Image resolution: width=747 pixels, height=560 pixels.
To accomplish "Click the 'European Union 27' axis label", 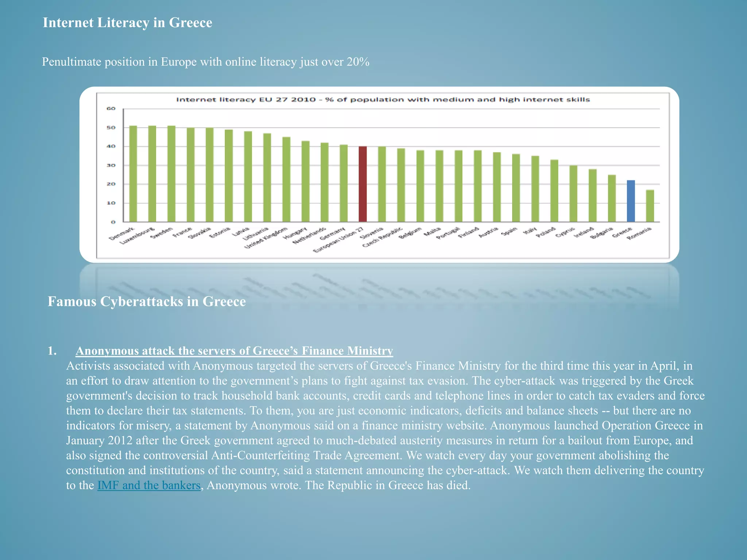I will [339, 240].
